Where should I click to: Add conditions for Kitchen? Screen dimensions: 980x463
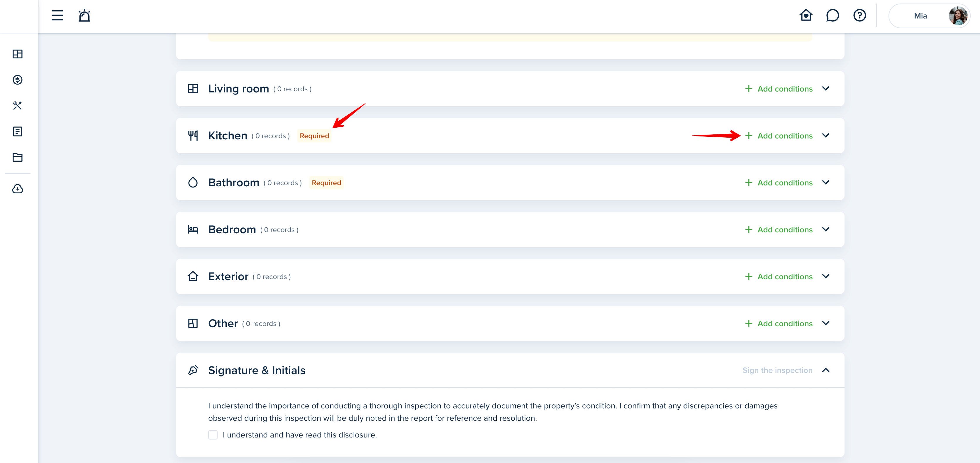click(x=778, y=136)
